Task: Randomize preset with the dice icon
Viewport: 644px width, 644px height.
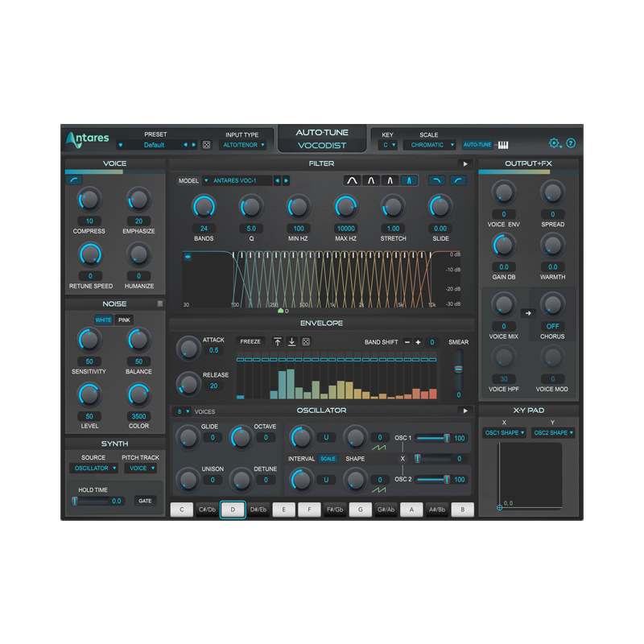Action: (x=207, y=145)
